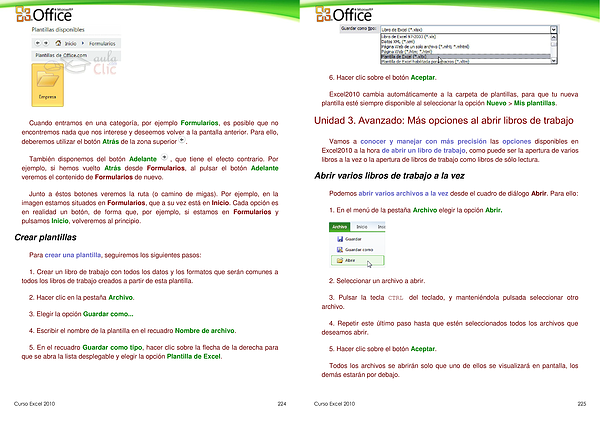Open the green Archivo tab
Viewport: 600px width, 424px height.
[x=339, y=227]
